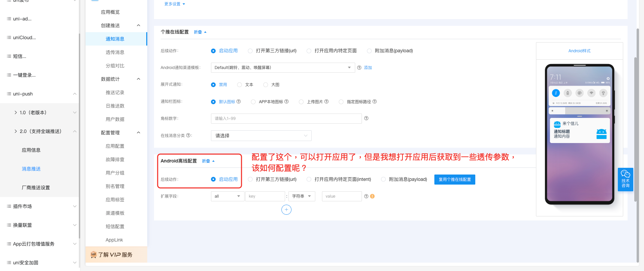Open 在线消息分类 请选择 dropdown
The image size is (644, 271).
point(261,136)
